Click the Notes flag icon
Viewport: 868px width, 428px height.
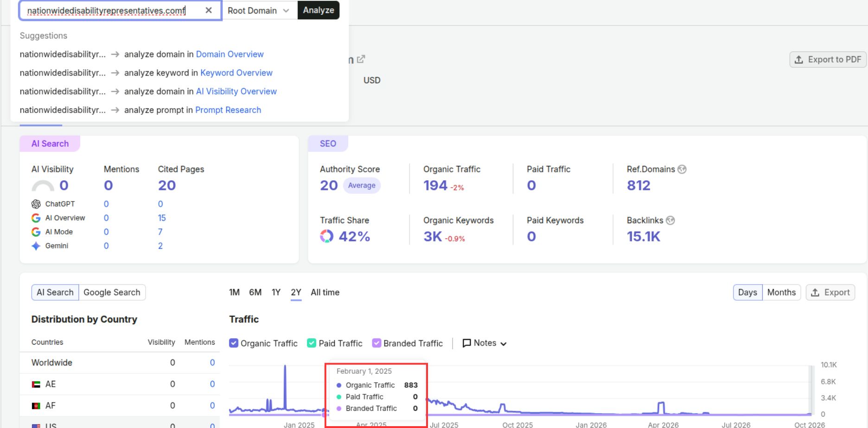point(466,343)
